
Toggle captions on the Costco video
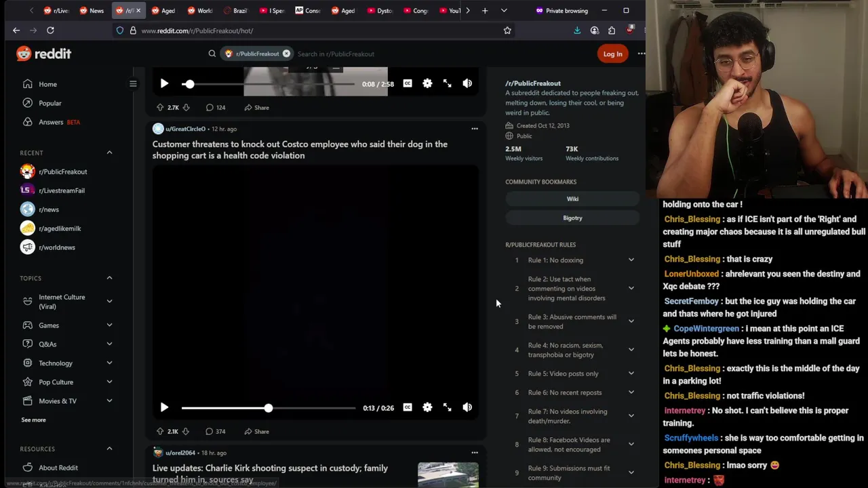408,407
